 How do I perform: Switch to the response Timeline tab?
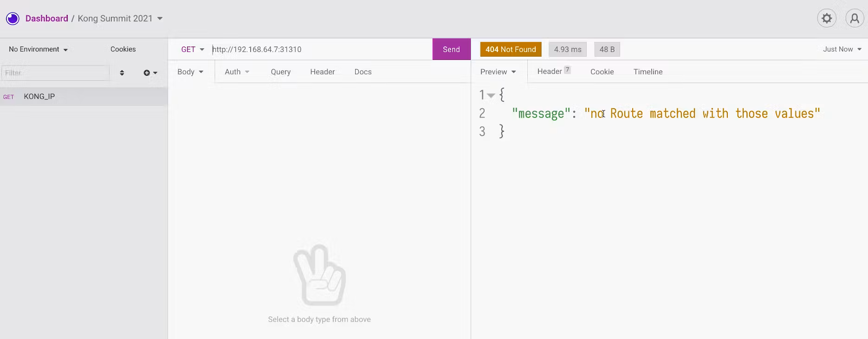pyautogui.click(x=648, y=72)
